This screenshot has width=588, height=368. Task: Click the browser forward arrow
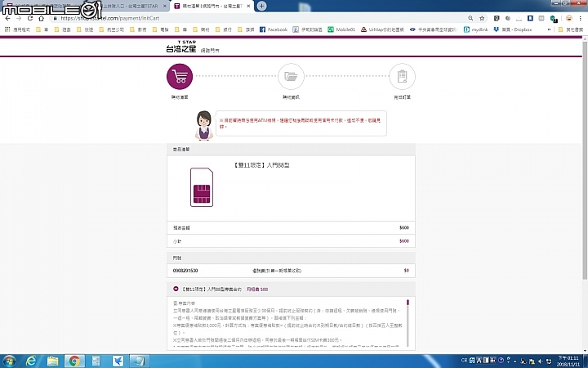(x=19, y=18)
